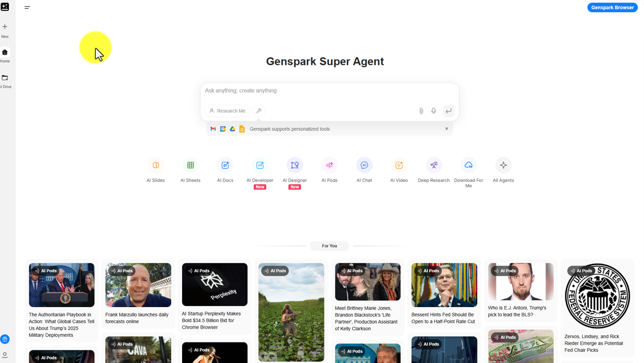Attach a file with the paperclip icon
644x363 pixels.
(421, 111)
